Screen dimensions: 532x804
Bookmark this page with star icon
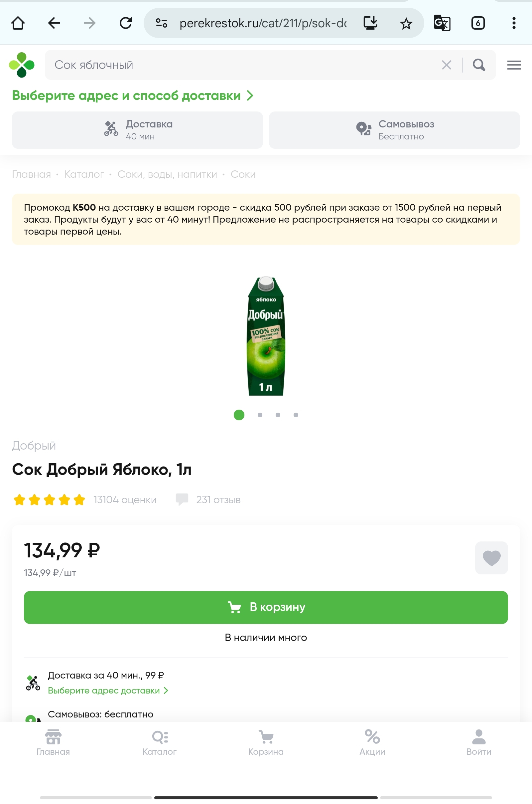click(406, 23)
